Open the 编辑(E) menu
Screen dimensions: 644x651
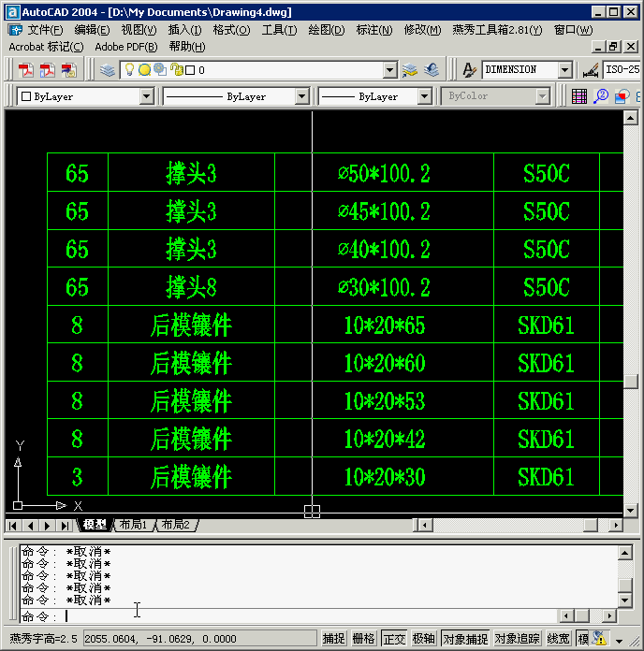[x=93, y=30]
